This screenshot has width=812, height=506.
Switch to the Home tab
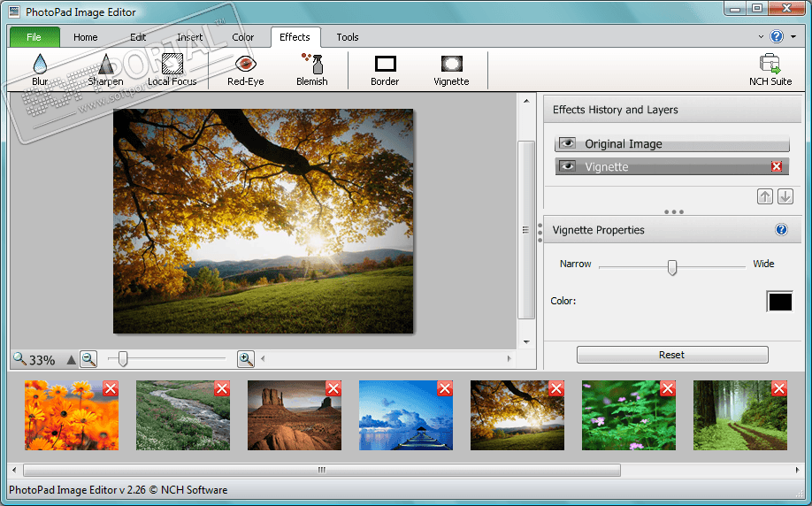[x=86, y=37]
